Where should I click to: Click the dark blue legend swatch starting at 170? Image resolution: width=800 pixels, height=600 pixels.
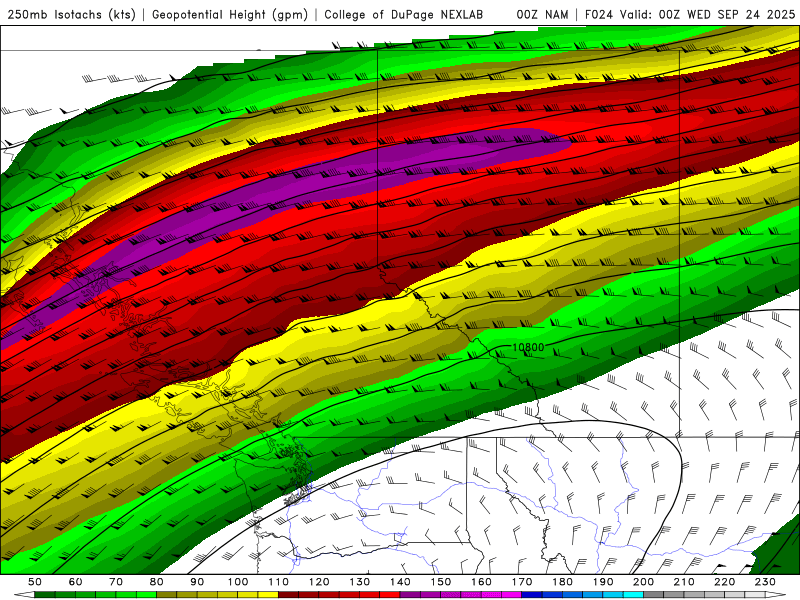(x=532, y=594)
